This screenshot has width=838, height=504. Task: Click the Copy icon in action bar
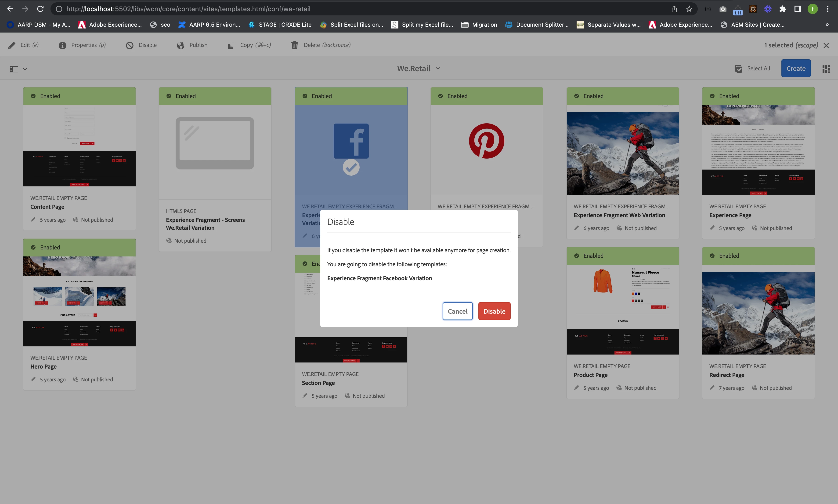coord(231,45)
